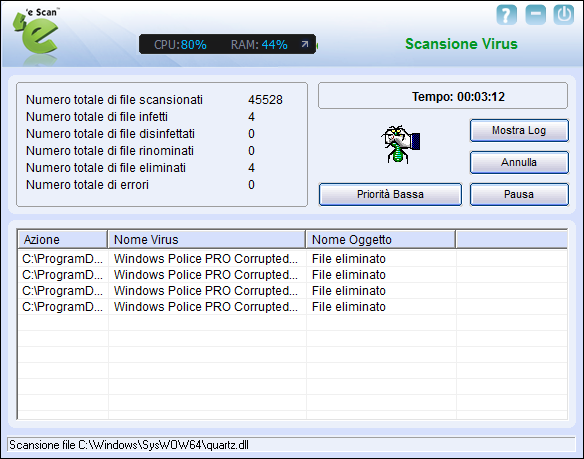The image size is (584, 459).
Task: Open the scan log with Mostra Log
Action: pyautogui.click(x=519, y=130)
